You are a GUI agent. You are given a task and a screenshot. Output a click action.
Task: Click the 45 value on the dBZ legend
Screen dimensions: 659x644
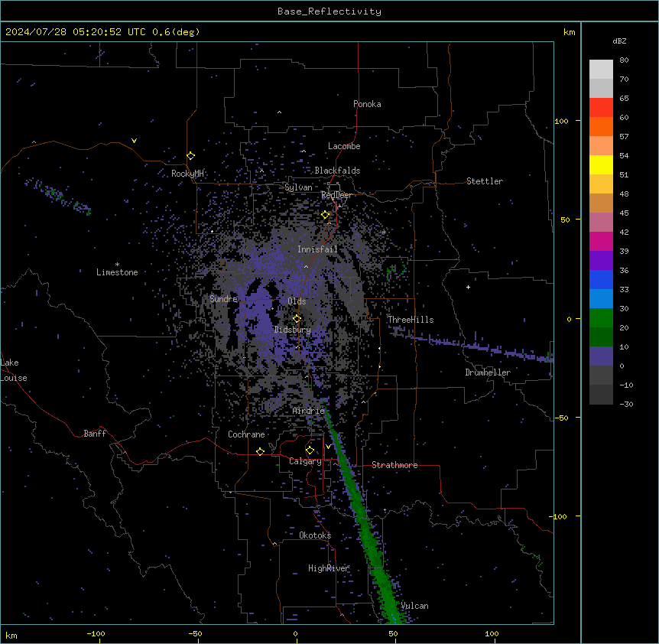pyautogui.click(x=624, y=213)
